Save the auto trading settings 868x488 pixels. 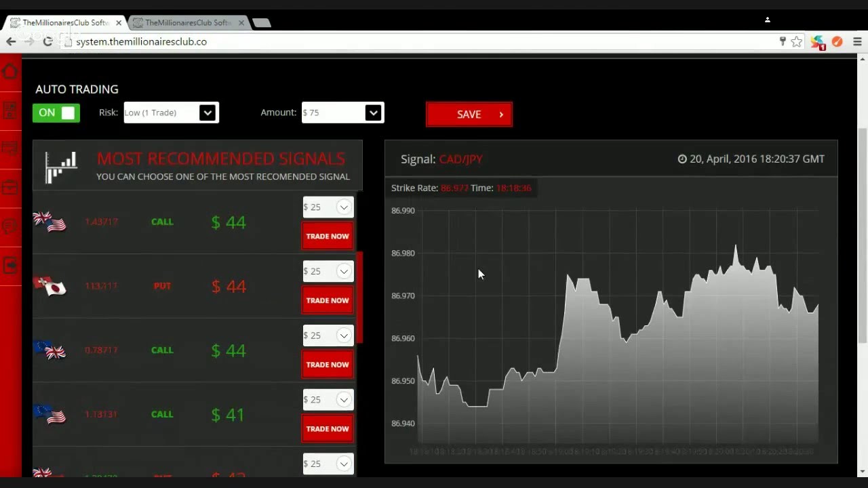pos(469,115)
